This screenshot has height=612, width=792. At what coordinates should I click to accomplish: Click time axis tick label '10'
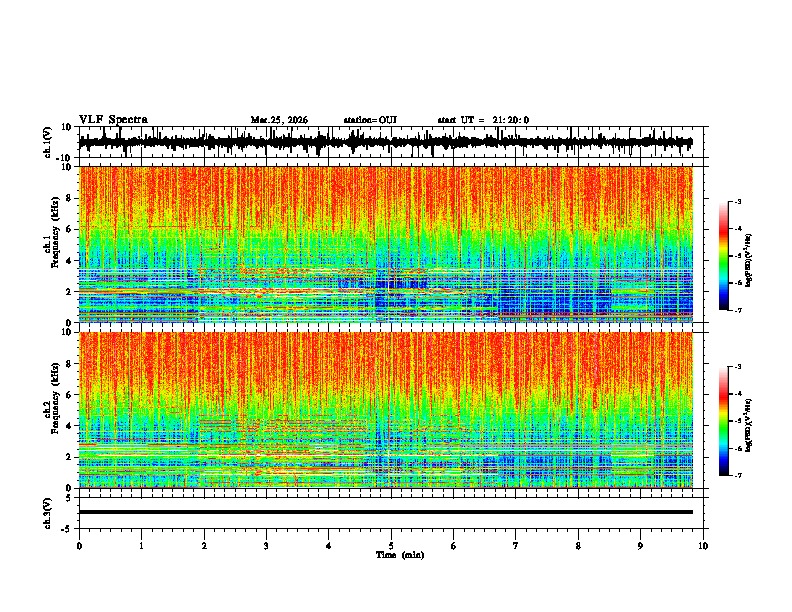pos(703,546)
